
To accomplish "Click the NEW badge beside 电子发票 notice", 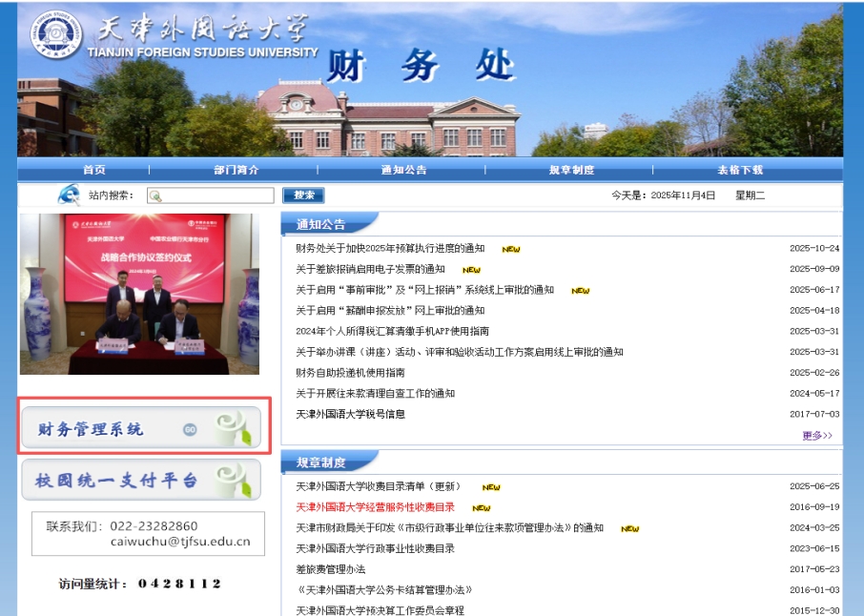I will point(471,270).
